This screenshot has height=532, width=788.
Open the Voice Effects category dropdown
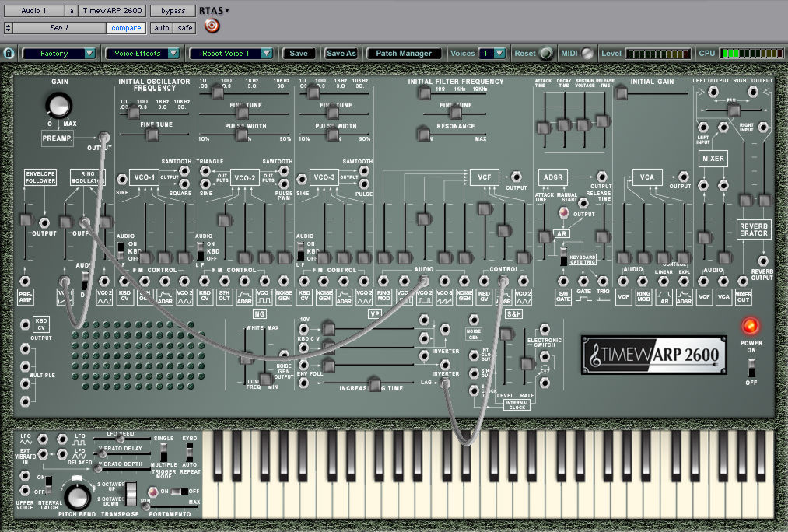[142, 53]
